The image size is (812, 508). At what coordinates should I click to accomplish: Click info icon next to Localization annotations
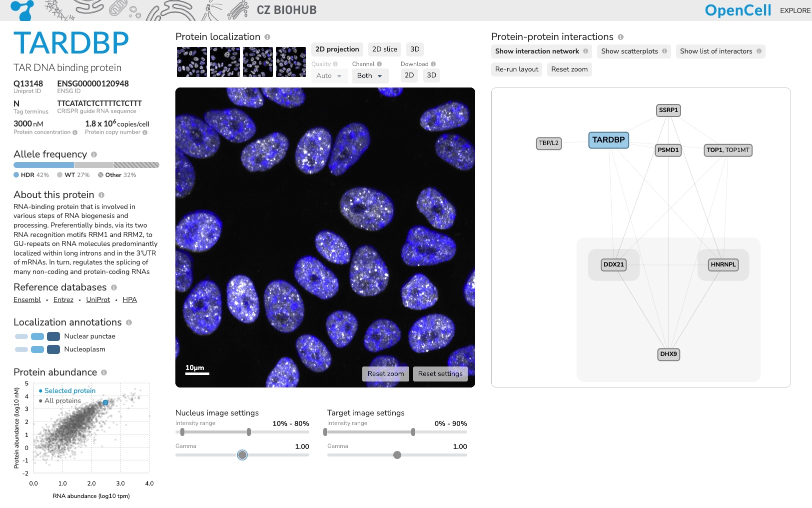(x=129, y=322)
